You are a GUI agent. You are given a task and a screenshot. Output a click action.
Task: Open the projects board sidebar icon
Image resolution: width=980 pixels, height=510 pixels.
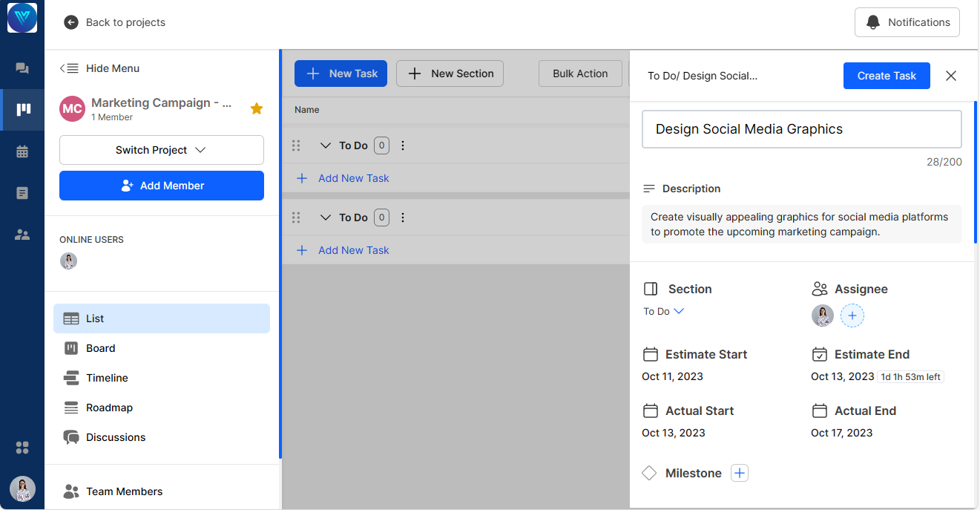pyautogui.click(x=23, y=110)
